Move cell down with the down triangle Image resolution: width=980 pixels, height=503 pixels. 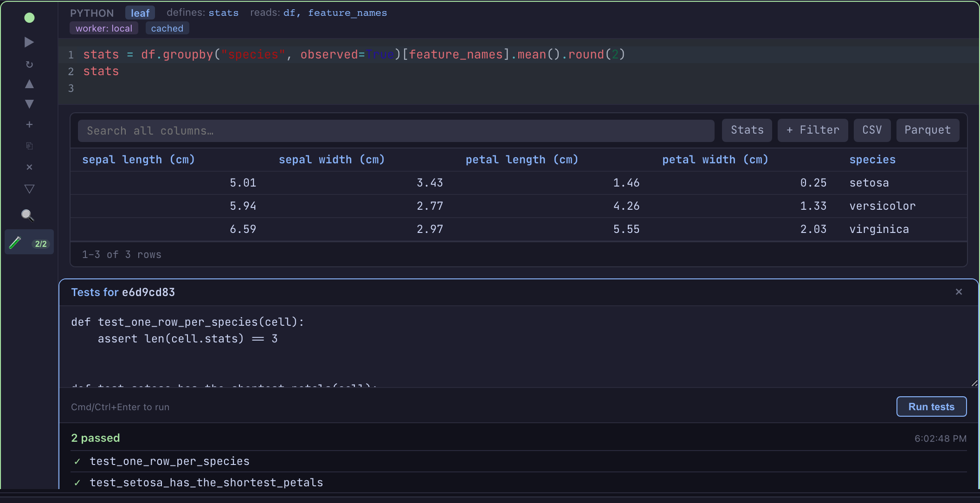[x=29, y=104]
